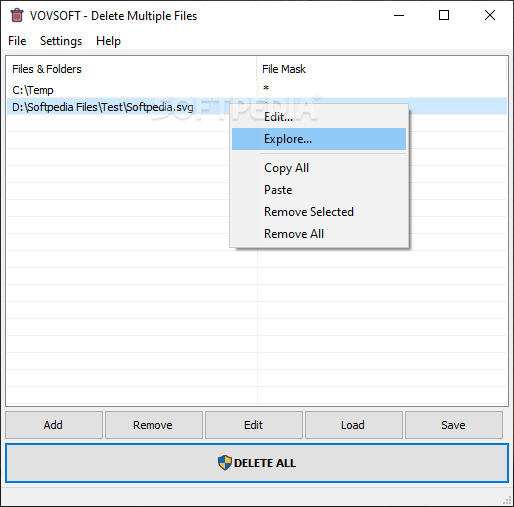Select Copy All in the context menu

319,168
